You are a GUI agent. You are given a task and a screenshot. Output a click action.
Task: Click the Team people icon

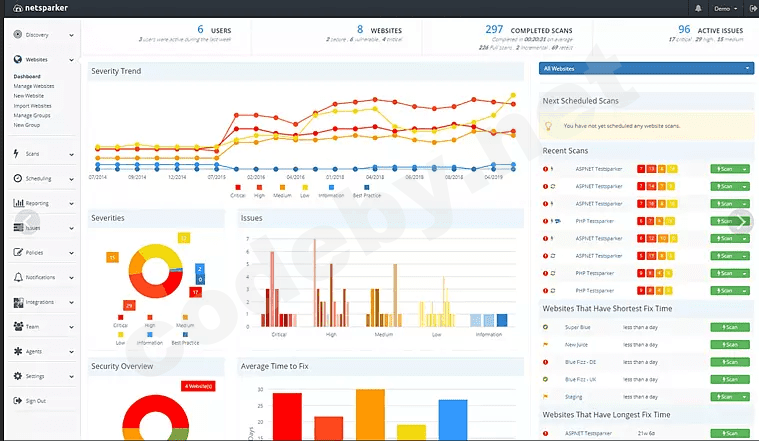click(x=18, y=326)
